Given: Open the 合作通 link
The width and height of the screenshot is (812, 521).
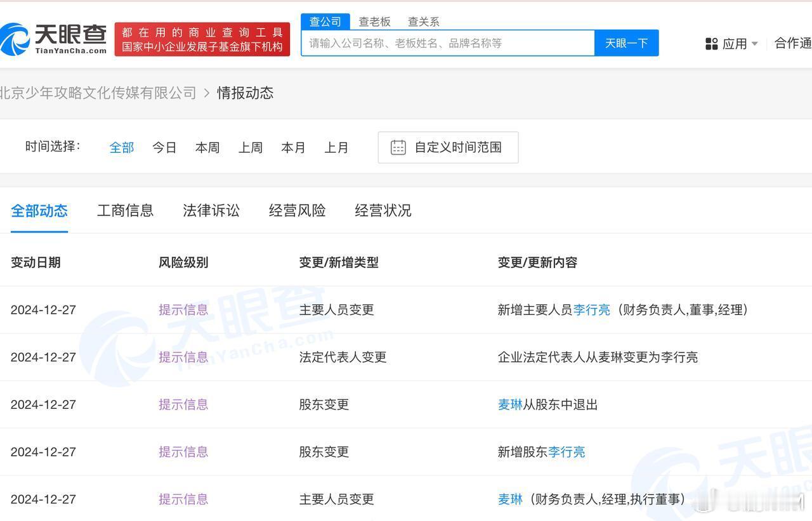Looking at the screenshot, I should 793,43.
